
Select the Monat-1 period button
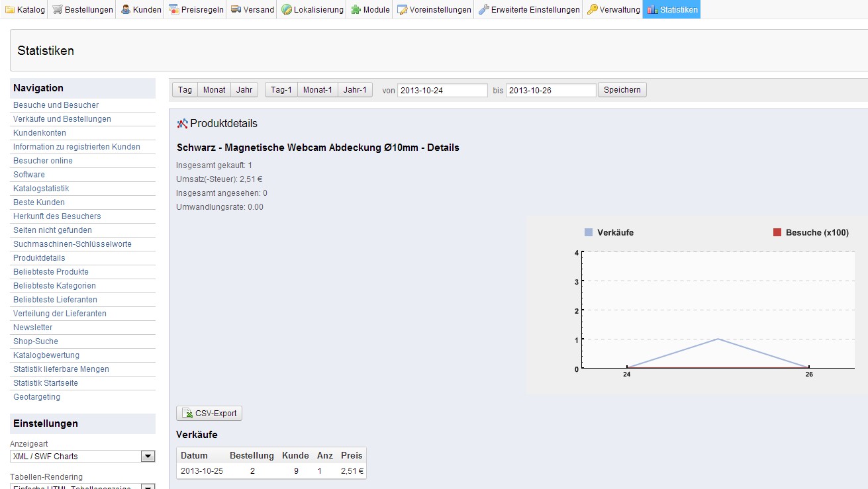(x=318, y=90)
